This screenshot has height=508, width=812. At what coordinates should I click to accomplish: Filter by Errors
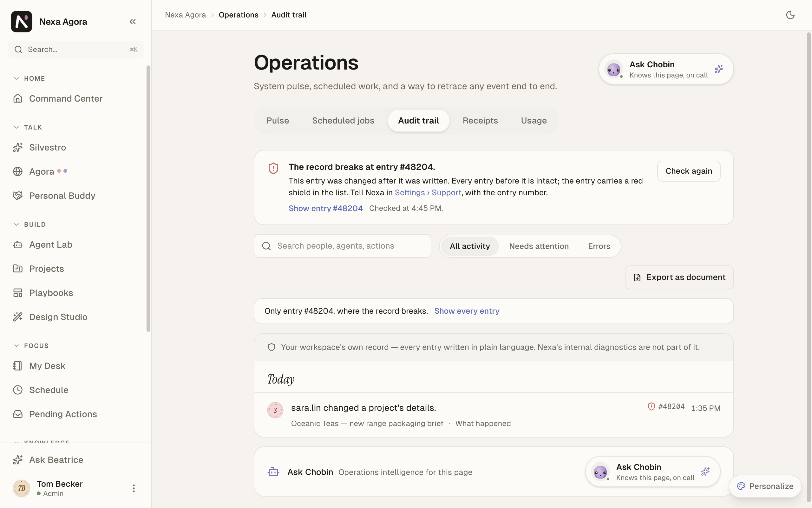point(599,246)
